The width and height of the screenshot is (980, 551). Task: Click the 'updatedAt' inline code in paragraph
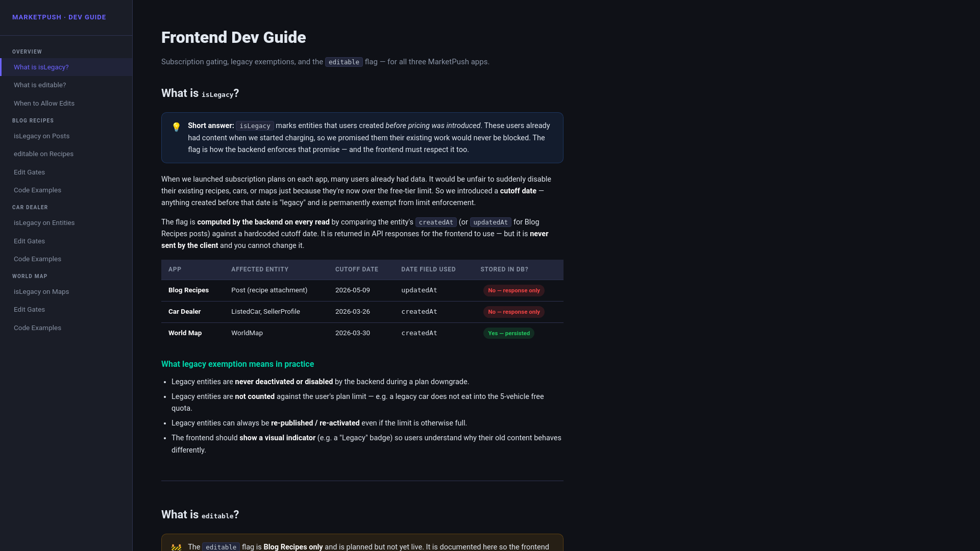pyautogui.click(x=491, y=222)
